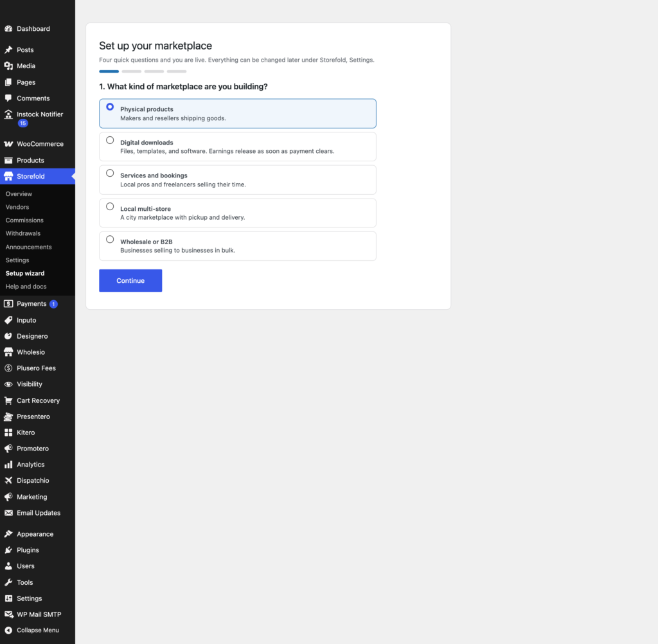Choose the Local multi-store radio button
Viewport: 658px width, 644px height.
[110, 206]
